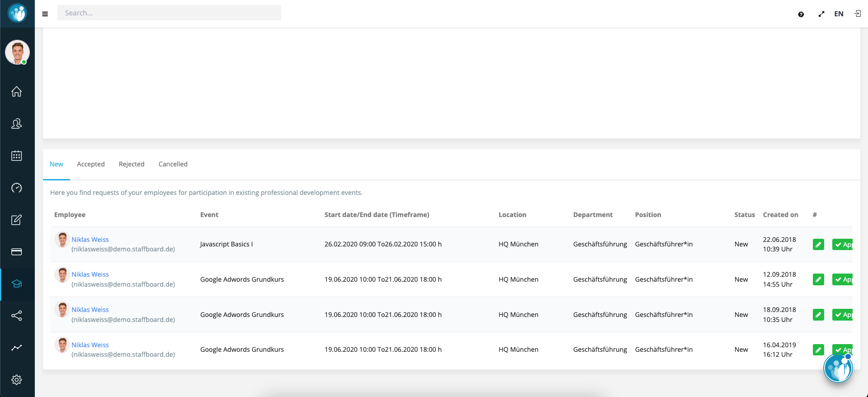Open the settings gear icon
Image resolution: width=868 pixels, height=397 pixels.
[x=17, y=380]
